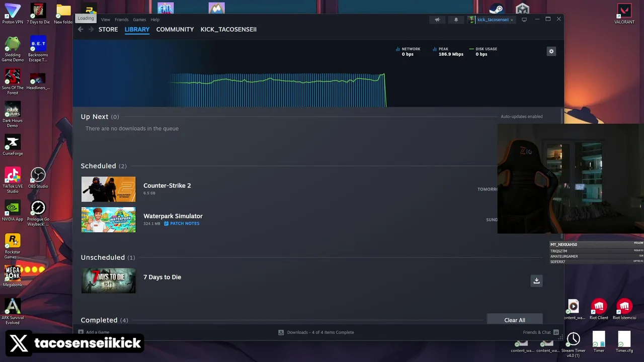This screenshot has height=362, width=644.
Task: Click the Add a Game plus icon
Action: [x=80, y=332]
